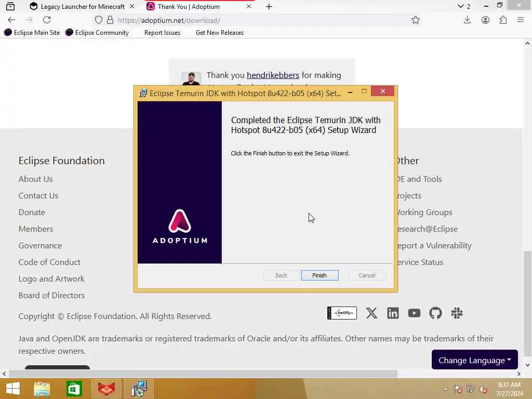Open the LinkedIn social icon
The height and width of the screenshot is (399, 532).
[x=393, y=313]
